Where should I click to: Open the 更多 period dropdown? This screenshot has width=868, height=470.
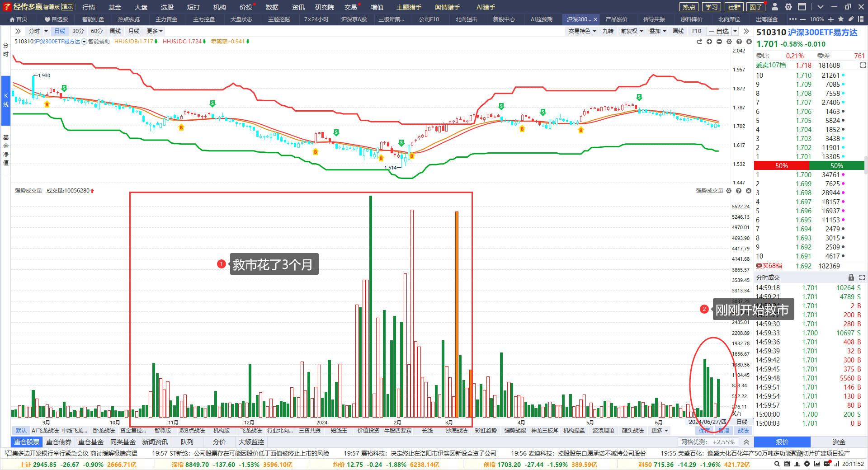click(155, 31)
